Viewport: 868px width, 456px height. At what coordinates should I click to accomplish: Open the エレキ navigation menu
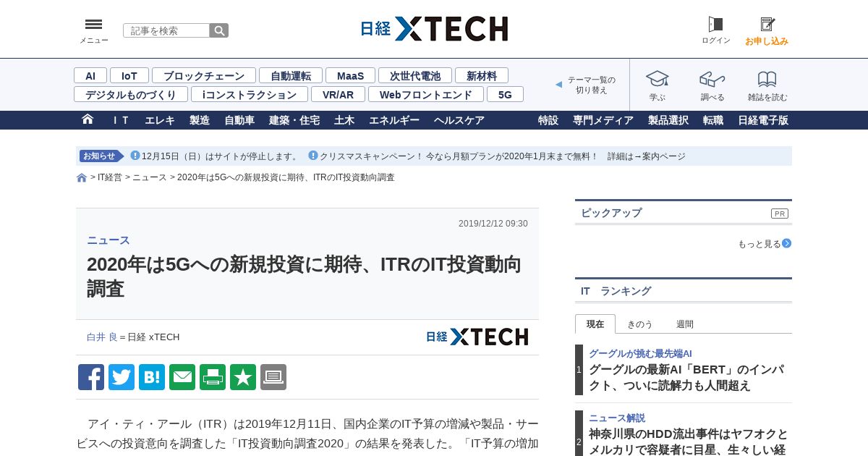(x=160, y=120)
